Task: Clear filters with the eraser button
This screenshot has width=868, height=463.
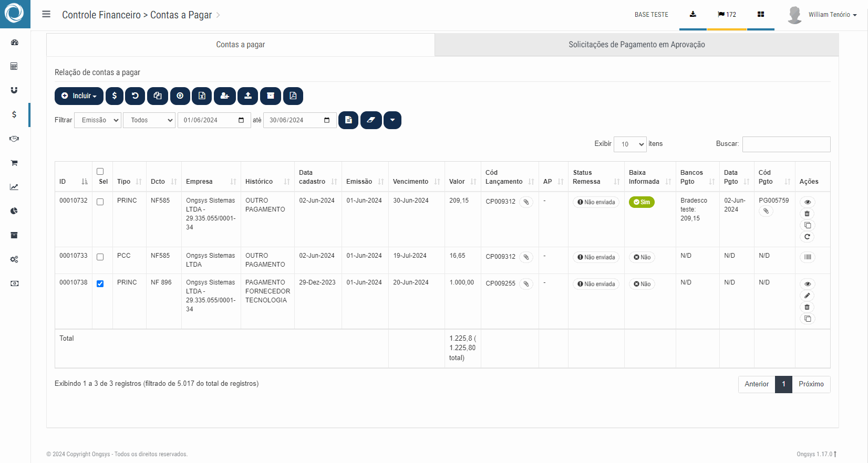Action: [371, 120]
